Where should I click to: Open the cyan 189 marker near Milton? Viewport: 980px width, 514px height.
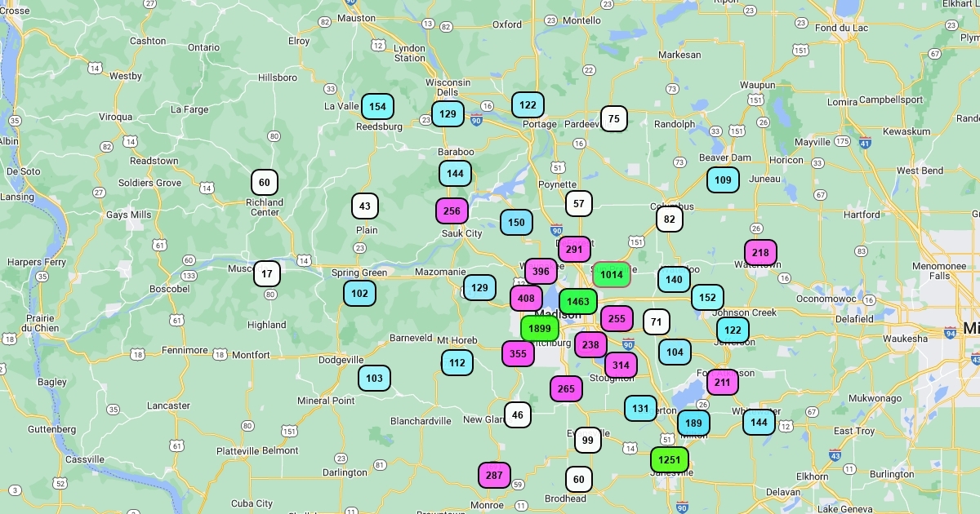[693, 423]
